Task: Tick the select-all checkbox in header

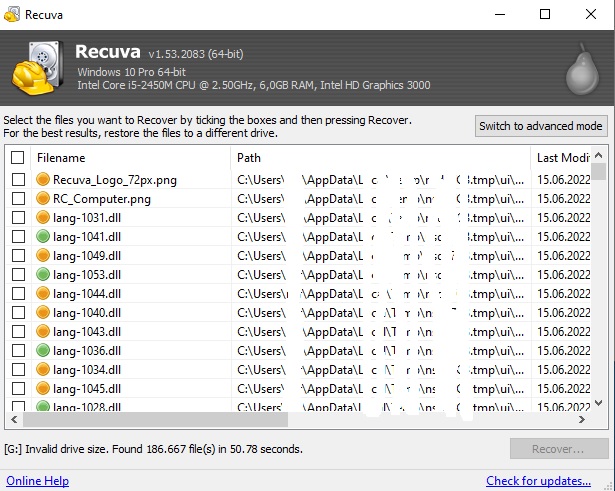Action: coord(18,158)
